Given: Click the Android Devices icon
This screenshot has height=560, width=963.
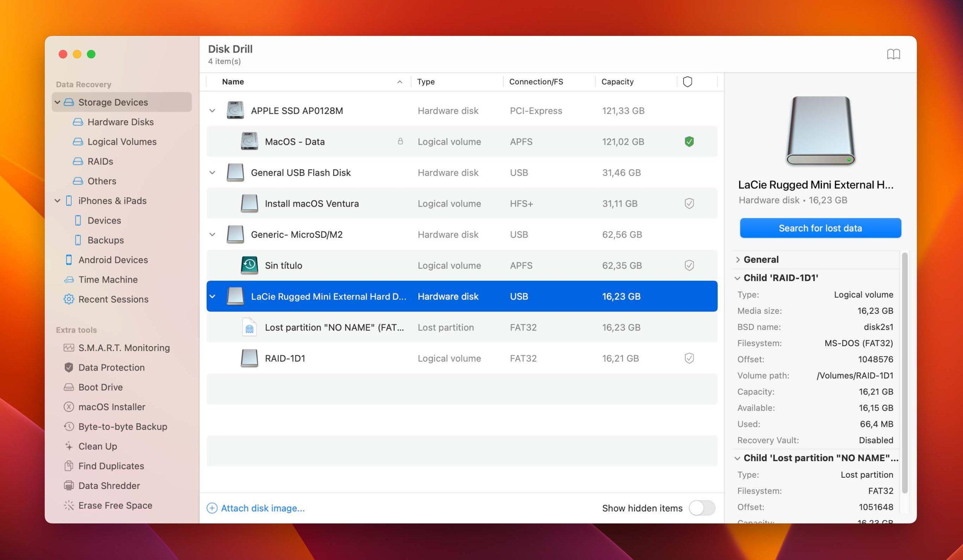Looking at the screenshot, I should point(69,260).
